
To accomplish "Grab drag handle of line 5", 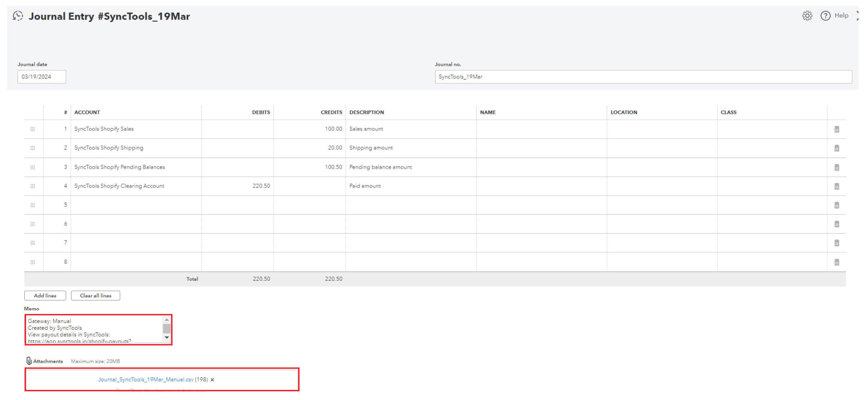I will click(32, 205).
